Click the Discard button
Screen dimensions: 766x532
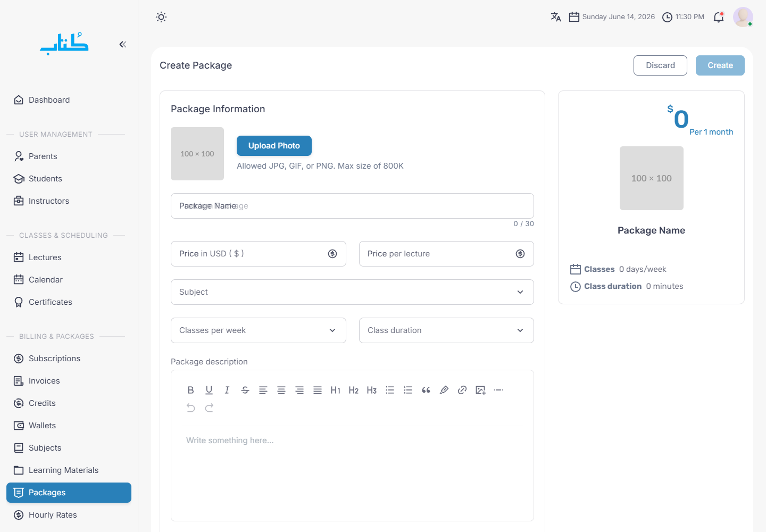(660, 65)
